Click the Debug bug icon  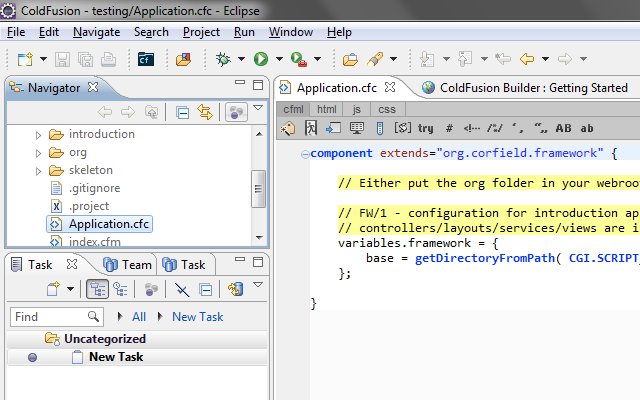click(x=223, y=59)
